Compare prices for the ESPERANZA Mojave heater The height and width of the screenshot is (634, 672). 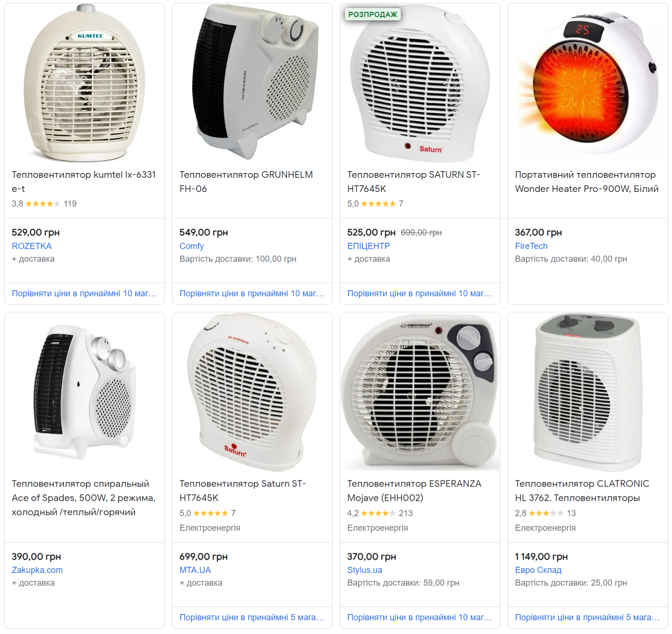420,617
